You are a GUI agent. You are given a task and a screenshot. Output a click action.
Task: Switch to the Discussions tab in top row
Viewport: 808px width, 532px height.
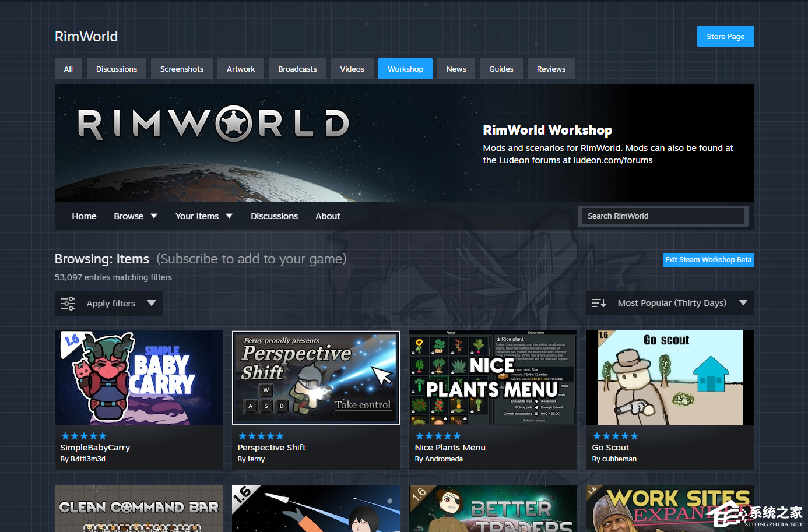click(117, 69)
